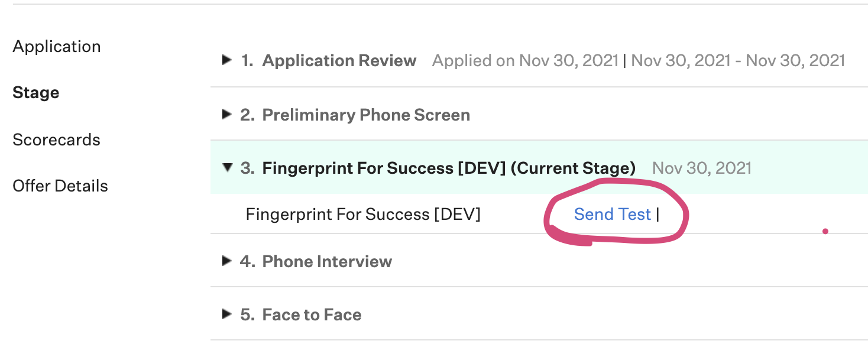Click the Fingerprint For Success [DEV] test row label

coord(363,214)
